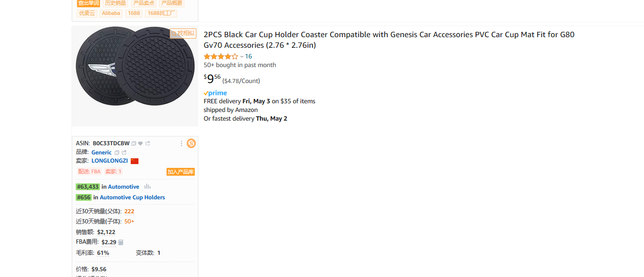
Task: Follow the Automotive Cup Holders category link
Action: click(132, 197)
